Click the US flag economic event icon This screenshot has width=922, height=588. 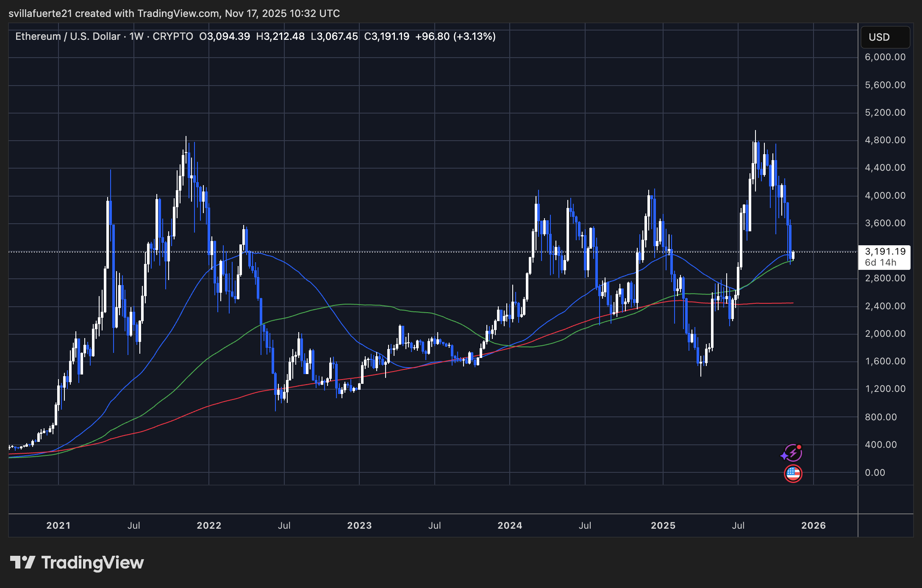[x=793, y=474]
